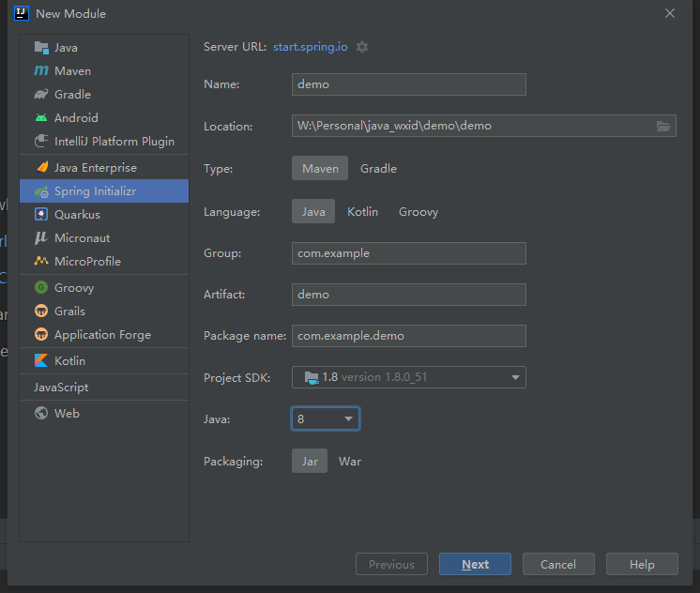Select Java Enterprise in the list
Viewport: 700px width, 593px height.
point(104,167)
